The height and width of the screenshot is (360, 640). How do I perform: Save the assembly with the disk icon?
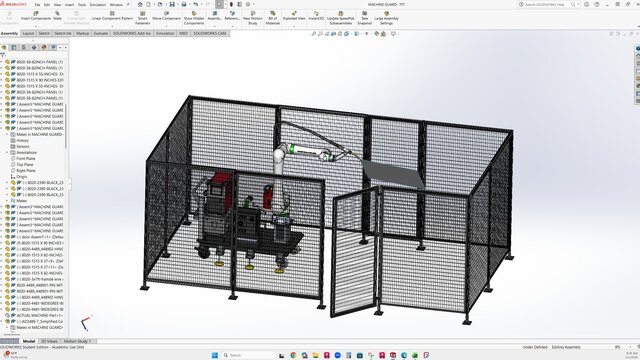point(172,4)
